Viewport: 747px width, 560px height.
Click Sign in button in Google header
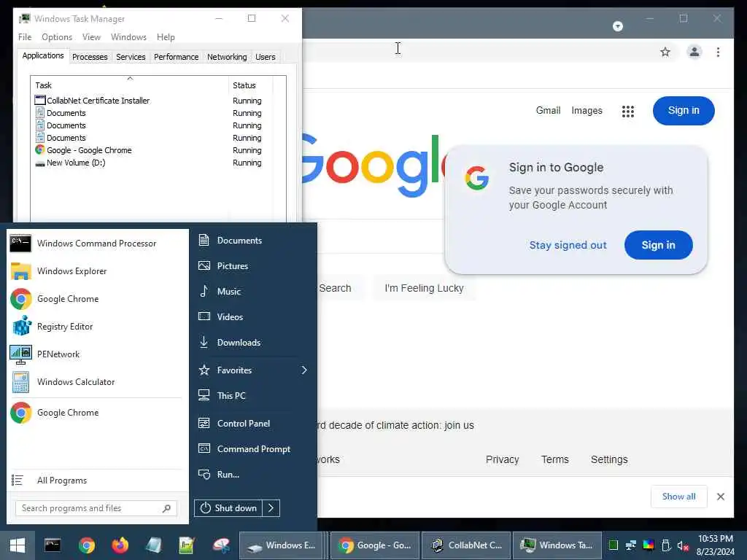coord(684,111)
